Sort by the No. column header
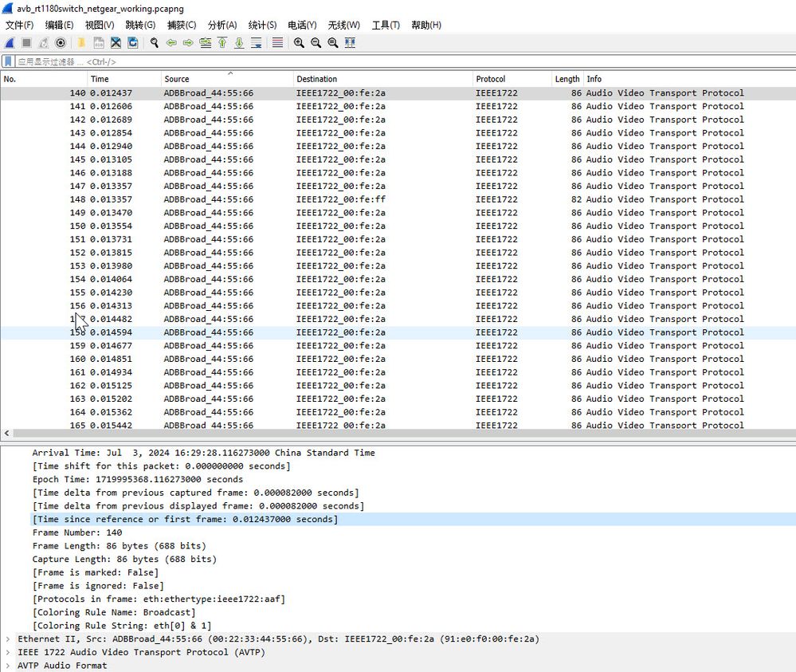The image size is (796, 672). coord(44,79)
